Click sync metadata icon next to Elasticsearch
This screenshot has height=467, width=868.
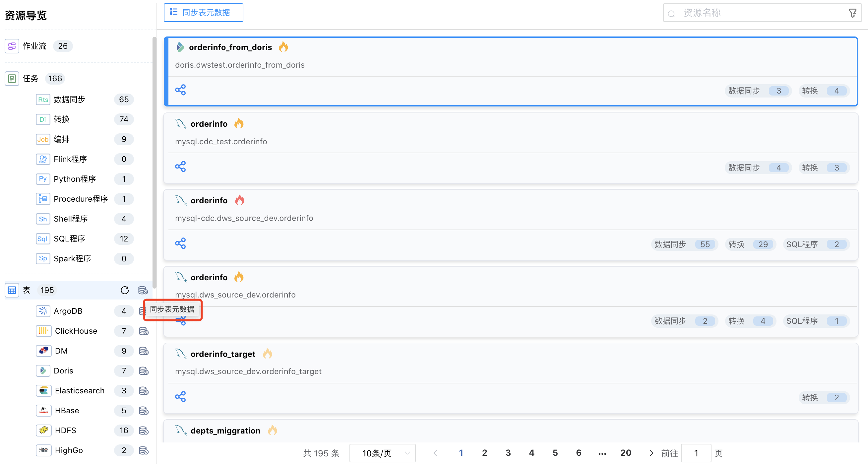144,391
